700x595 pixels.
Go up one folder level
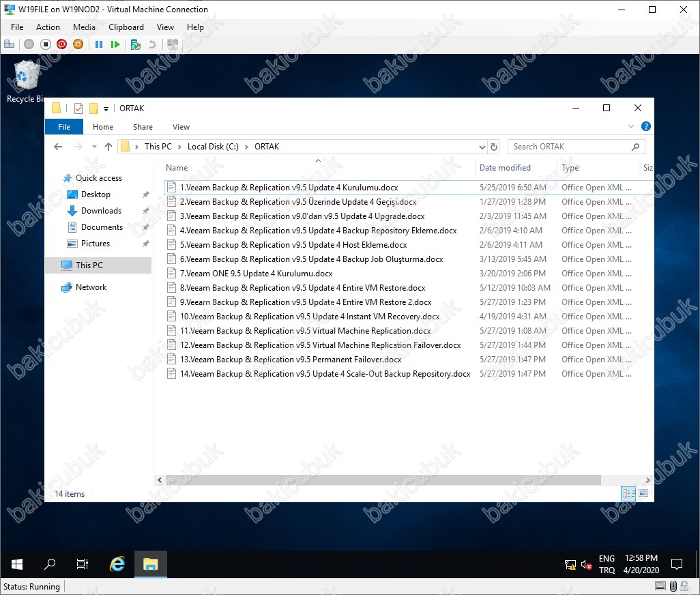(x=108, y=147)
